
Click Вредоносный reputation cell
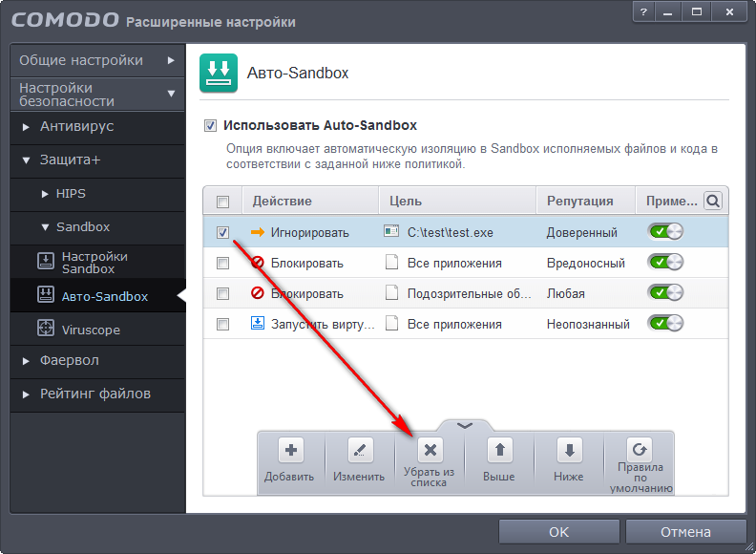click(x=586, y=263)
